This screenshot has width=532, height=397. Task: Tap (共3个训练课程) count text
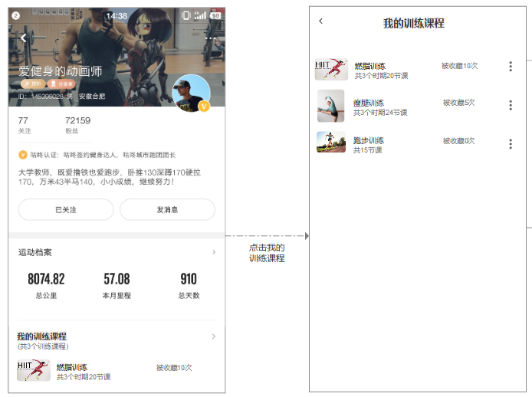tap(43, 346)
